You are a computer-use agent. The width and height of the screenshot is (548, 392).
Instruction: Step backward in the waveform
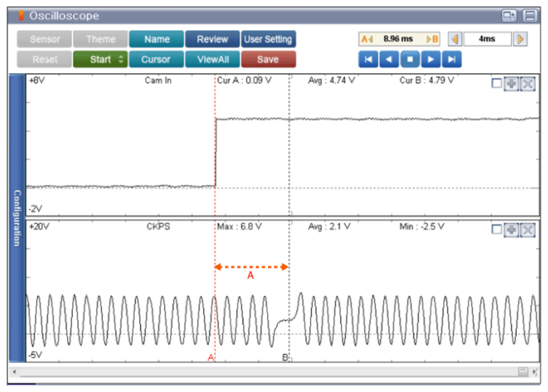tap(389, 59)
